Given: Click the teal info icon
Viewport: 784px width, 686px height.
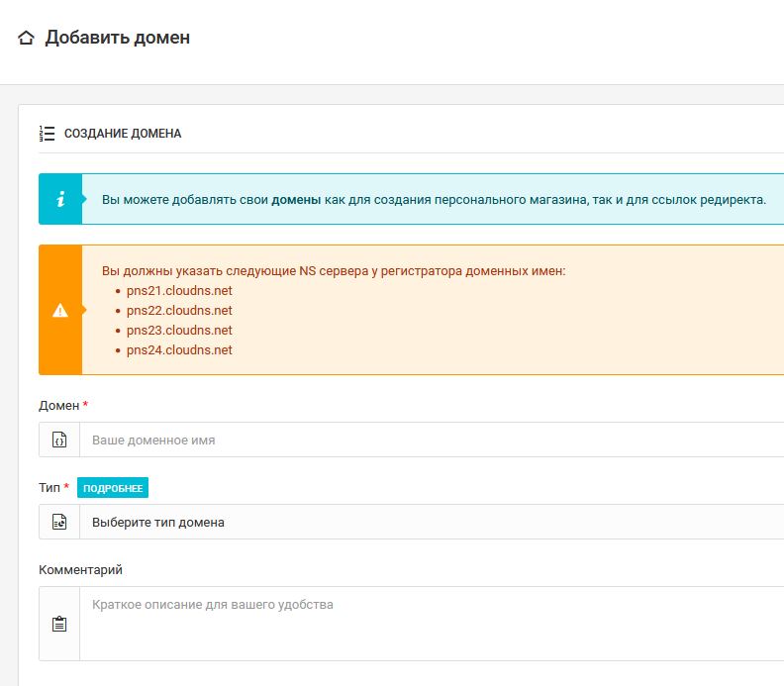Looking at the screenshot, I should [x=60, y=199].
